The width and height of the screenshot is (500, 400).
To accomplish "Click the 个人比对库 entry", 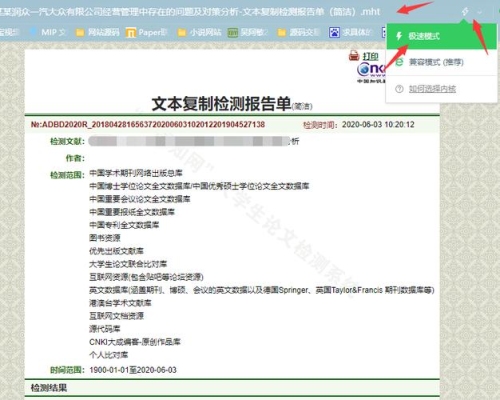I will pos(108,355).
